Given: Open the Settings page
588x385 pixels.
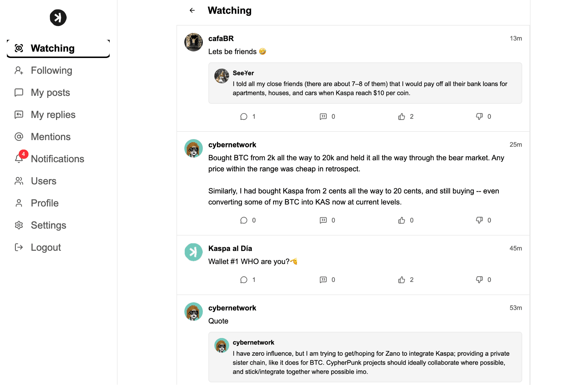Looking at the screenshot, I should (48, 225).
